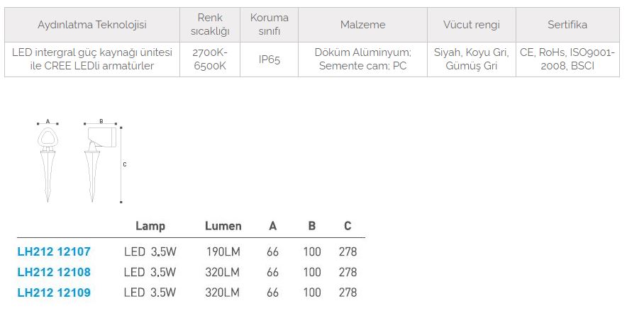This screenshot has height=318, width=644.
Task: Select the Aydınlatma Teknolojisi column header
Action: (x=92, y=25)
